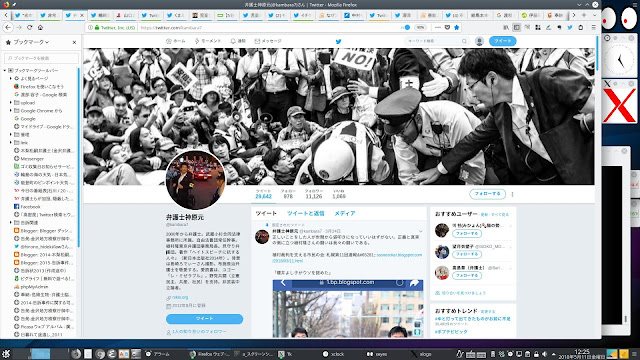Open the Pocket save icon
The width and height of the screenshot is (640, 360).
[x=447, y=27]
